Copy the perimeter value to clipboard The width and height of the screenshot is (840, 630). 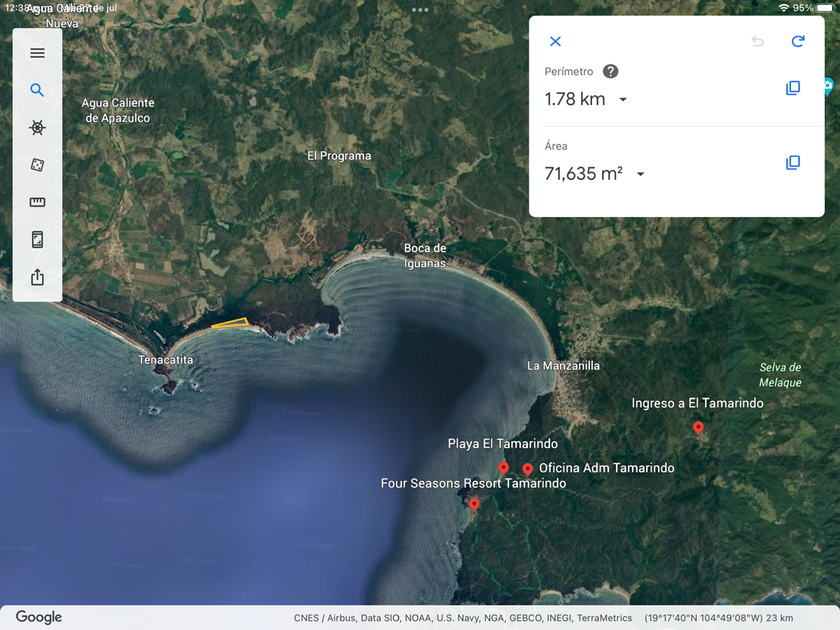pyautogui.click(x=793, y=88)
